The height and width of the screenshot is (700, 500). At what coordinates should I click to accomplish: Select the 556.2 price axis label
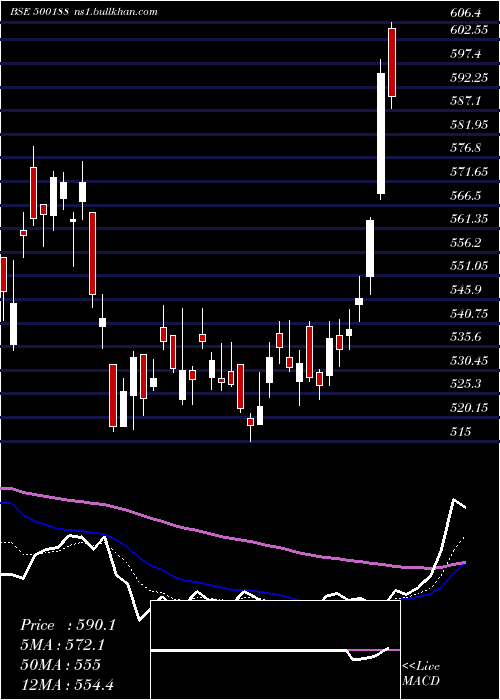466,243
